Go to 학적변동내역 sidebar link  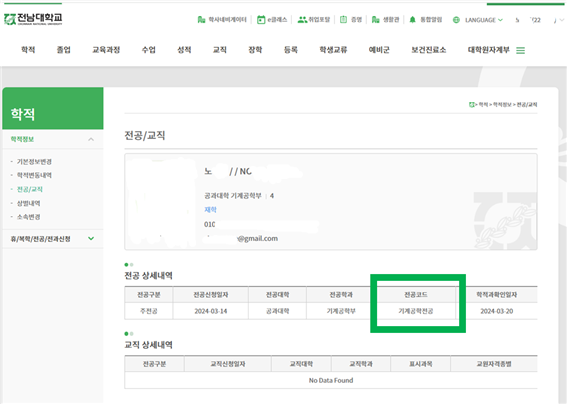pos(34,176)
